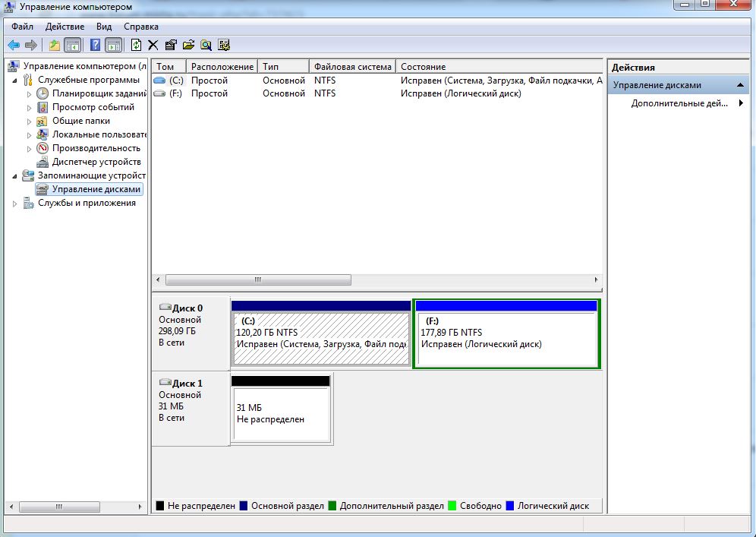Viewport: 756px width, 537px height.
Task: Collapse the Управление дисками actions section
Action: click(x=740, y=85)
